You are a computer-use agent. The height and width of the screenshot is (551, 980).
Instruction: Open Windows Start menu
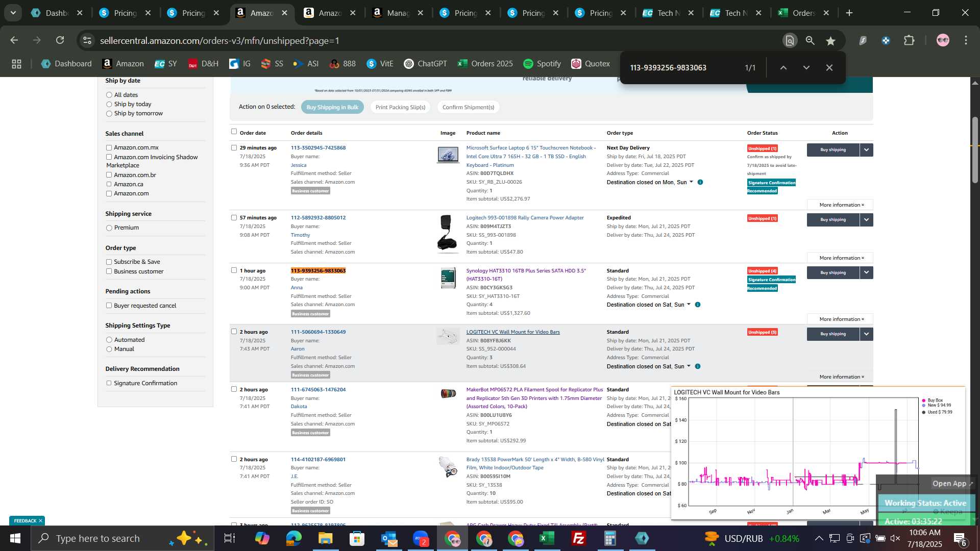[15, 538]
